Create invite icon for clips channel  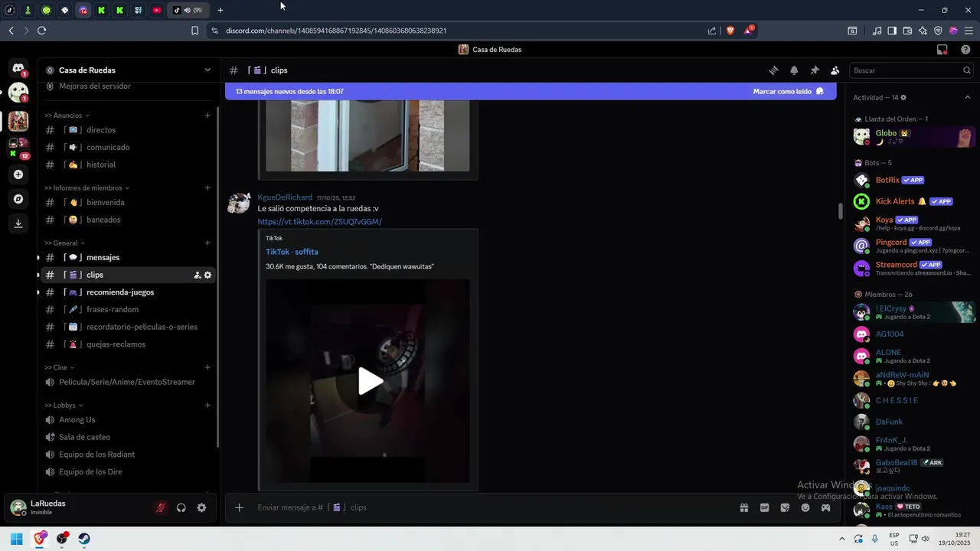click(x=197, y=275)
